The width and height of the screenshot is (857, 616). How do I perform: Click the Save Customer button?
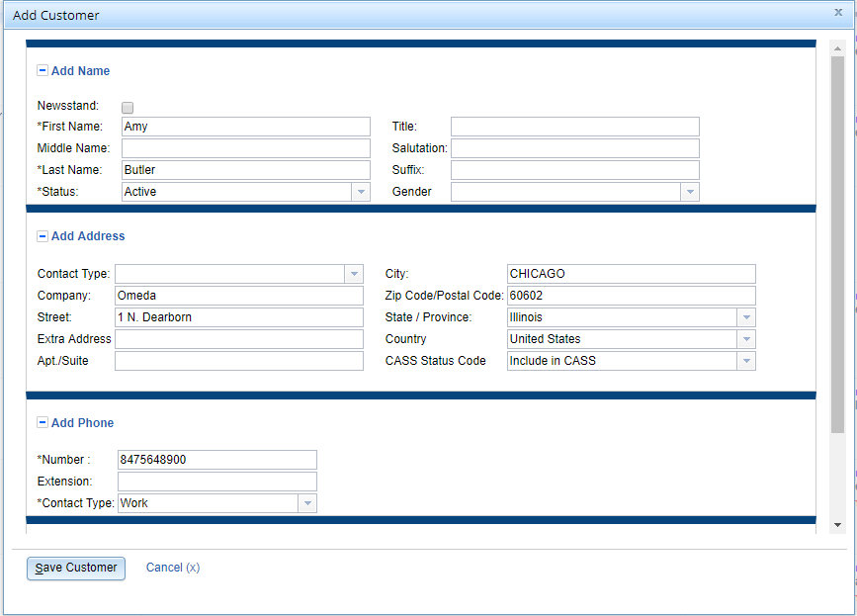76,568
